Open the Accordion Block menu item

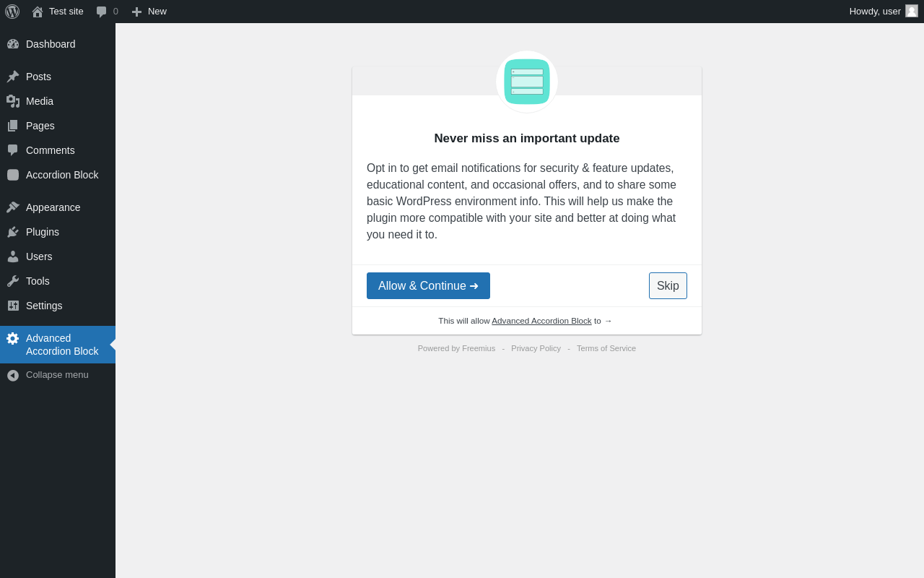(58, 175)
